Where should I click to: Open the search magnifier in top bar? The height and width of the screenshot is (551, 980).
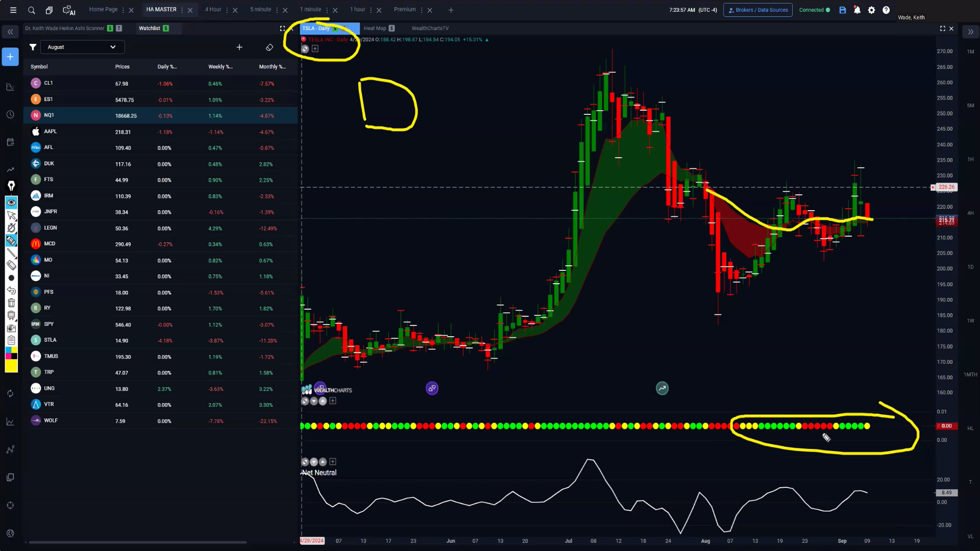pos(32,10)
